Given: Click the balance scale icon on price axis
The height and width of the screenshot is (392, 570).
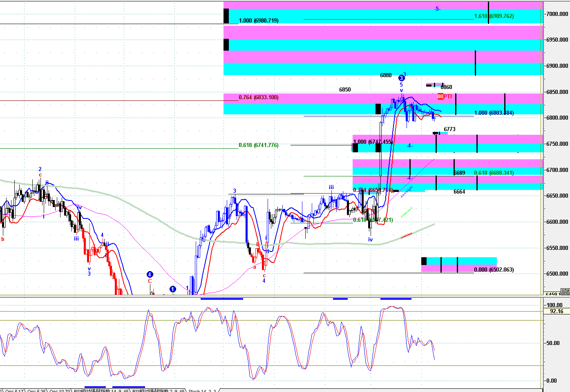Looking at the screenshot, I should point(565,292).
